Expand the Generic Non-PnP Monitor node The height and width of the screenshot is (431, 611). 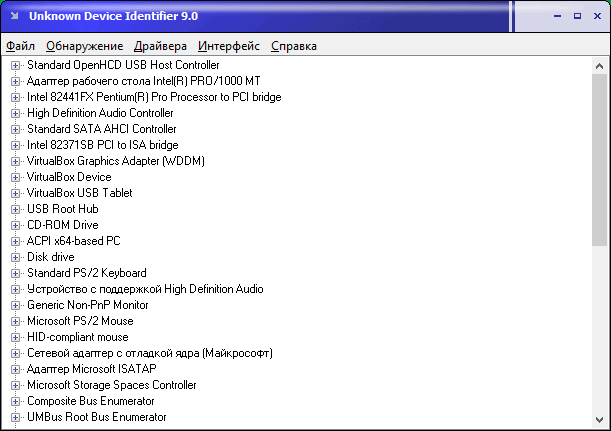click(15, 305)
